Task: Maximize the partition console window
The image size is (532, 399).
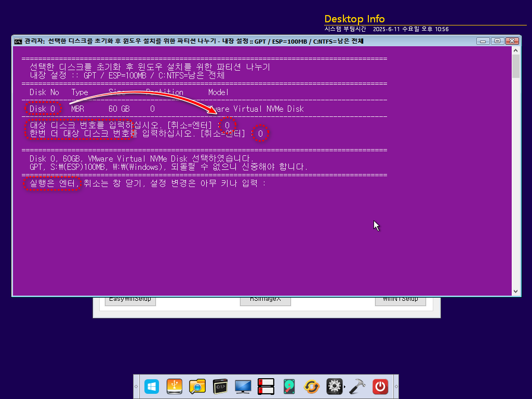Action: [x=497, y=41]
